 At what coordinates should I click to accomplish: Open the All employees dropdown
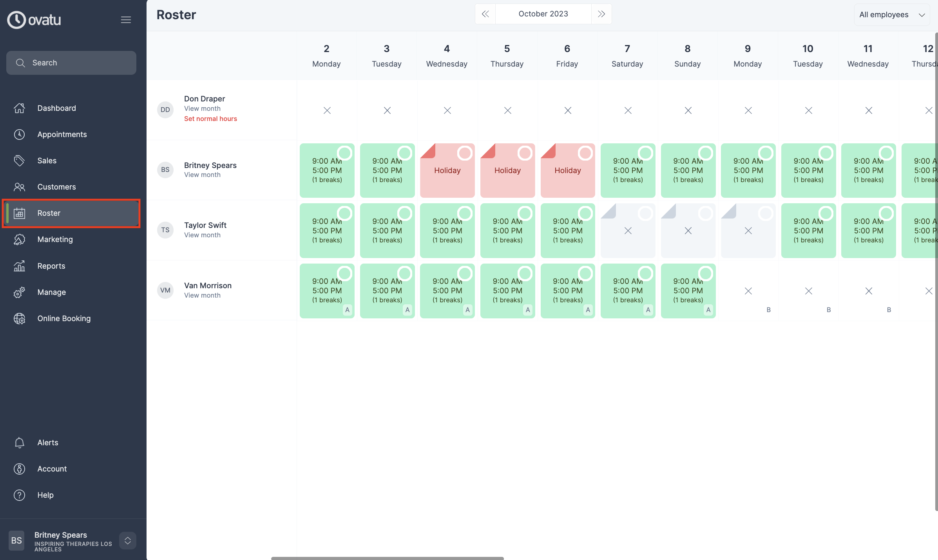pyautogui.click(x=892, y=14)
